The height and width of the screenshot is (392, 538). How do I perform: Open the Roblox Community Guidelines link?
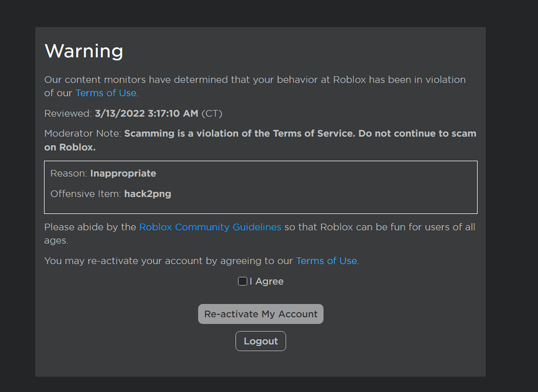(x=210, y=227)
